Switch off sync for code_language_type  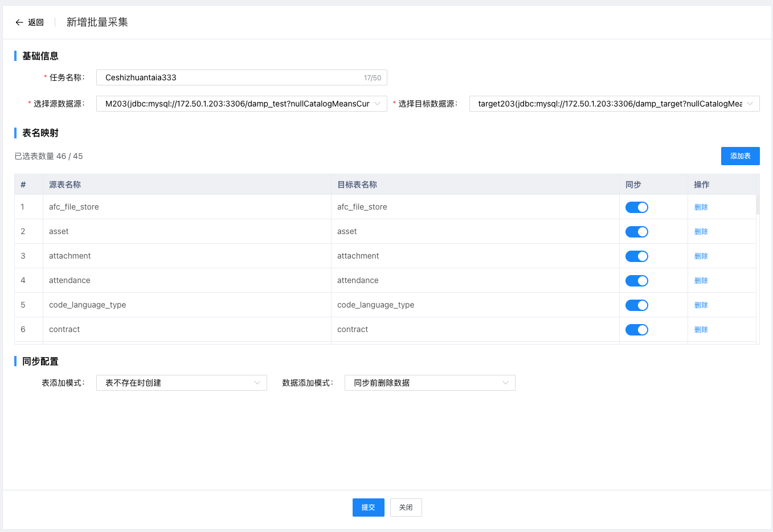pos(636,305)
